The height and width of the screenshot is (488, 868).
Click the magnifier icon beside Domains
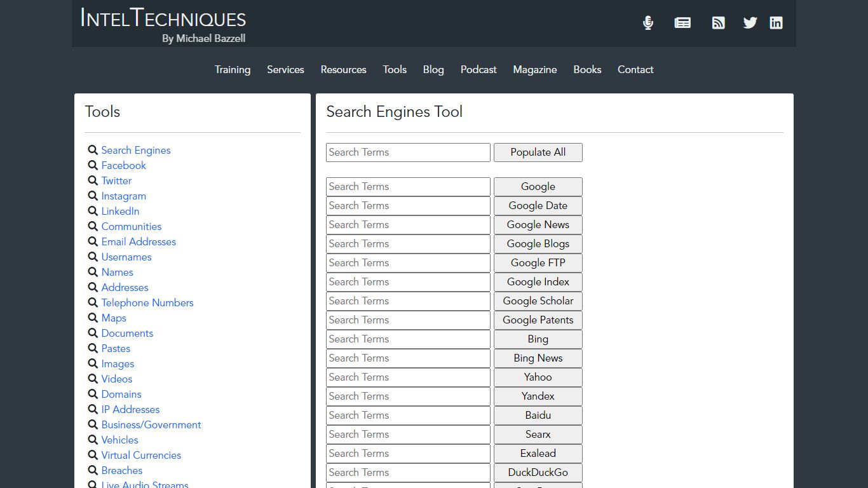coord(93,395)
